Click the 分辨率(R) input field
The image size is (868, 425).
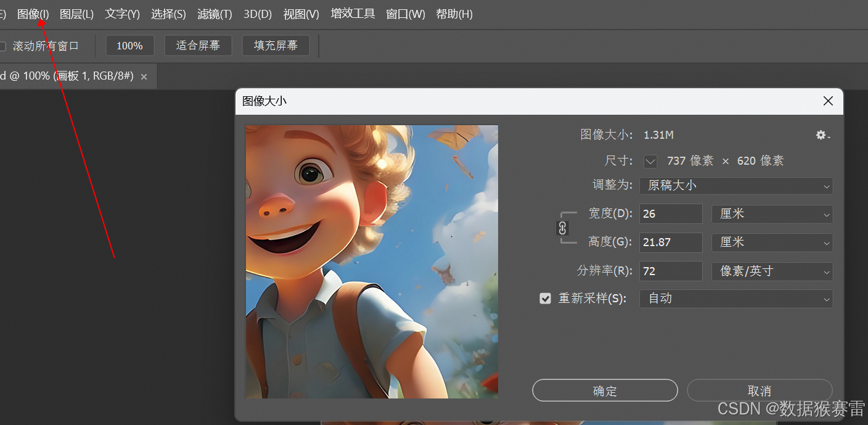click(671, 271)
